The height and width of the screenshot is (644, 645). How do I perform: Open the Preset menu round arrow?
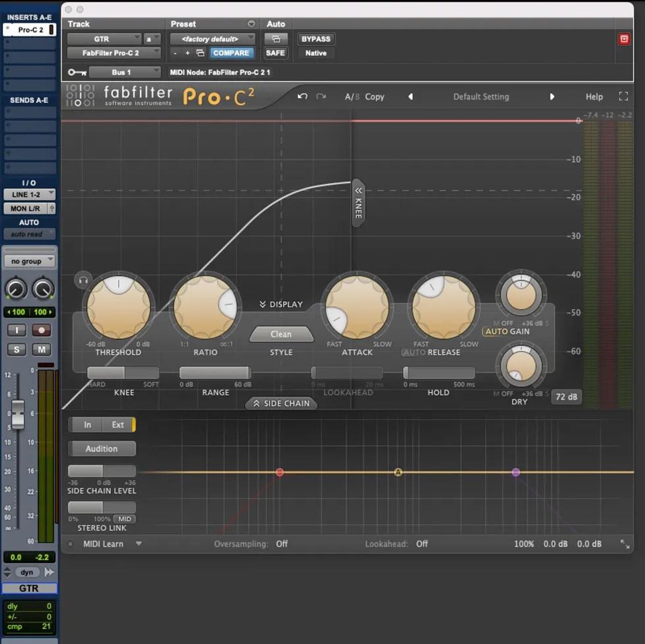click(251, 24)
